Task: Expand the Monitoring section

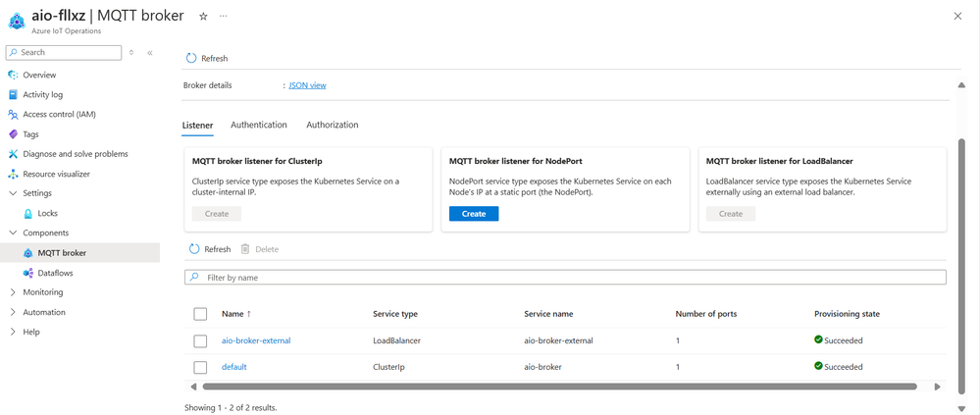Action: 13,292
